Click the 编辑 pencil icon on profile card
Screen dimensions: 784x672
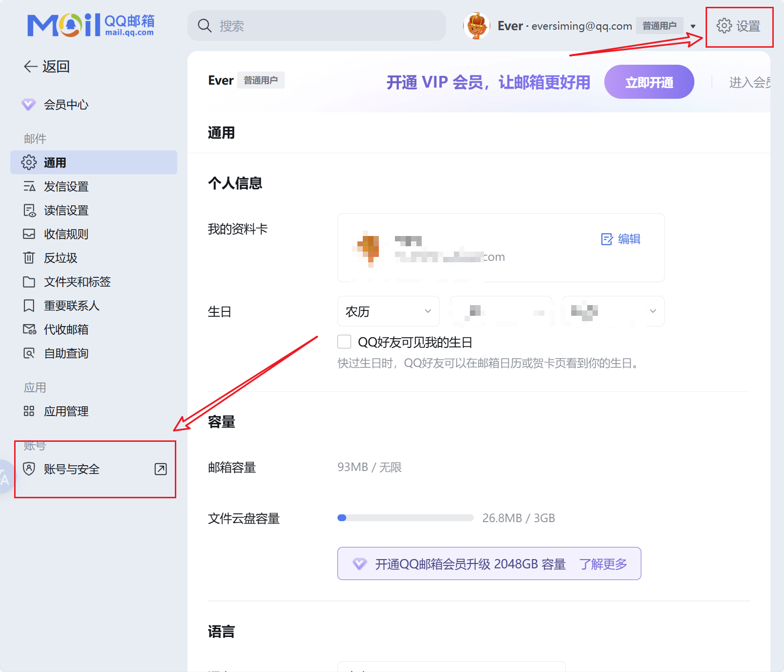click(x=607, y=239)
